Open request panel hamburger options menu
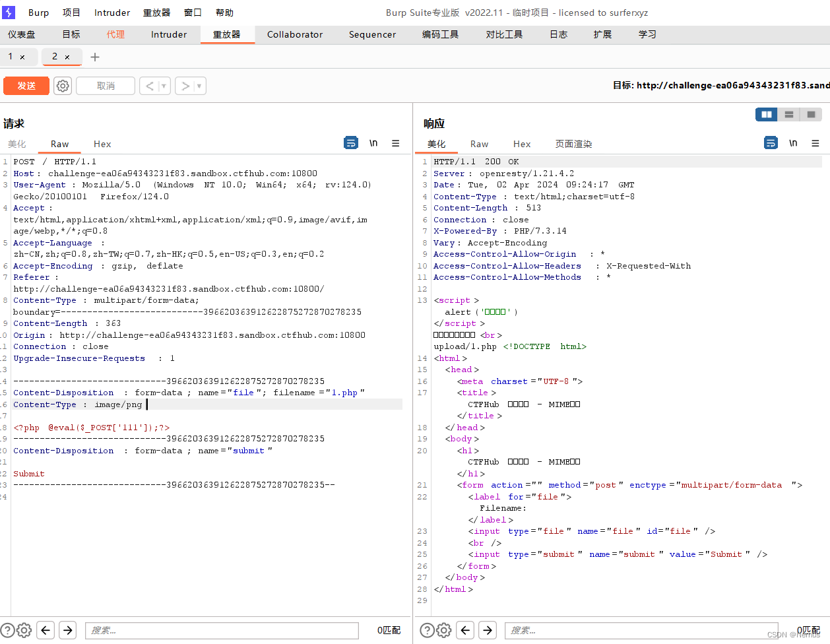Viewport: 830px width, 644px height. tap(395, 143)
